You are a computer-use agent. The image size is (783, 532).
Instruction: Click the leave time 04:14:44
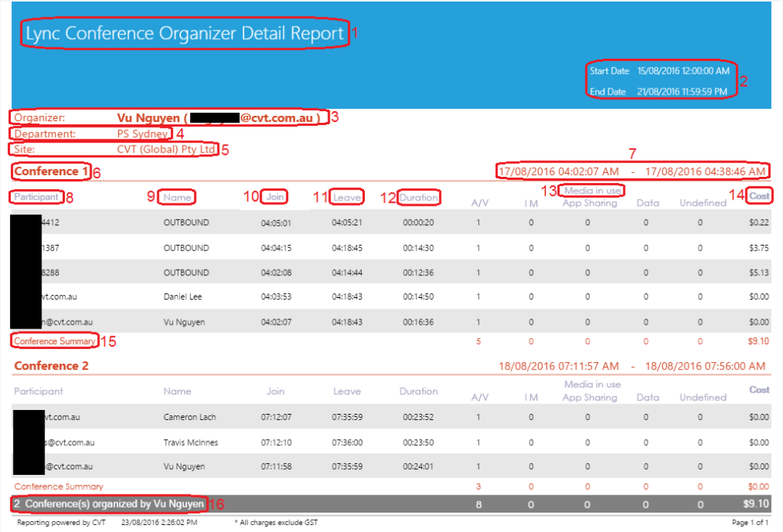347,273
